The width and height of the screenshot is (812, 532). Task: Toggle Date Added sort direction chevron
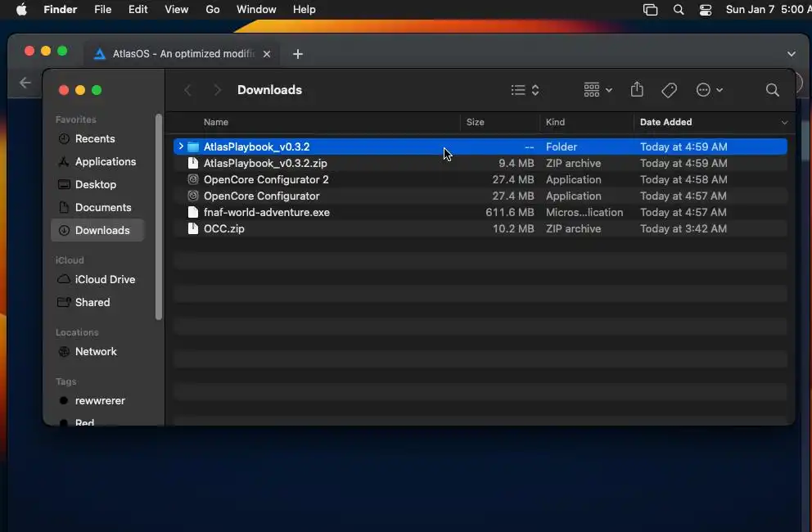coord(784,123)
